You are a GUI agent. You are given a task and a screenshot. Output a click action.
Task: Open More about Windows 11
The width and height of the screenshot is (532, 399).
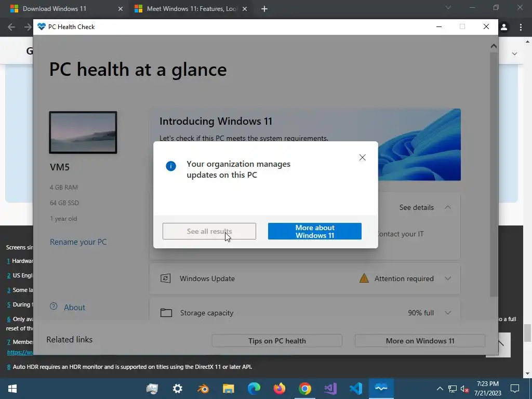coord(314,231)
